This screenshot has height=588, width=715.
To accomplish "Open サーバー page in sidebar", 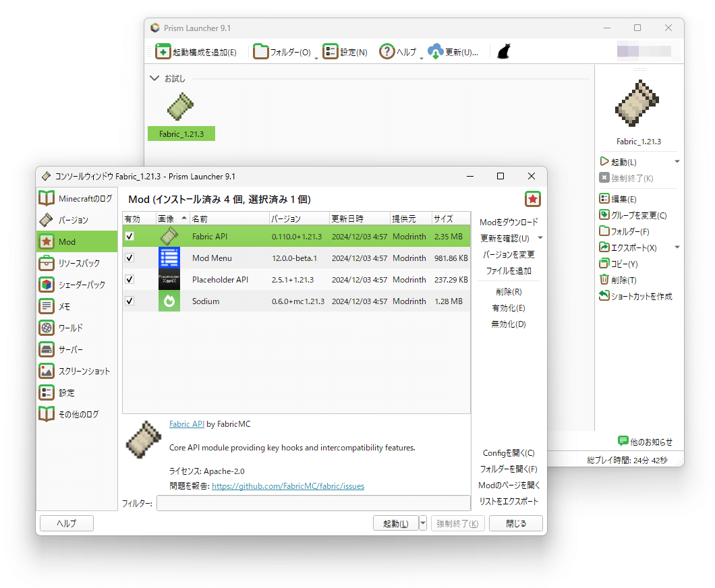I will (77, 349).
